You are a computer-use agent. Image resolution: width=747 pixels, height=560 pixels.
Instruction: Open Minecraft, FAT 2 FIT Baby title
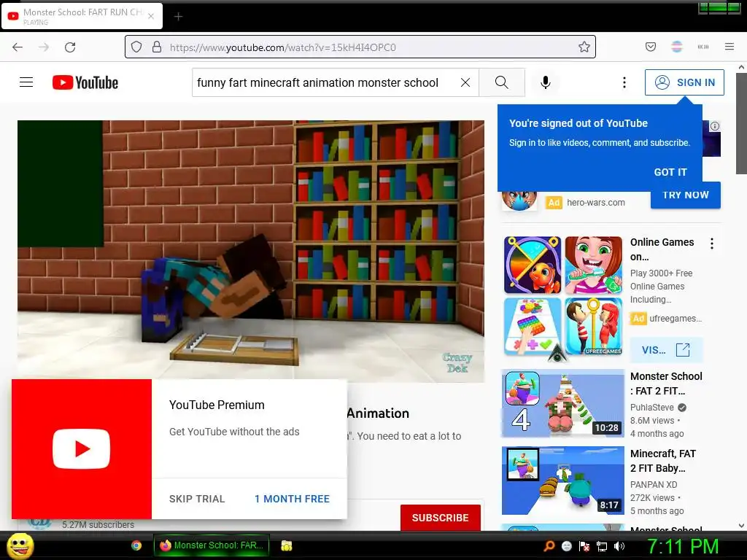[662, 461]
